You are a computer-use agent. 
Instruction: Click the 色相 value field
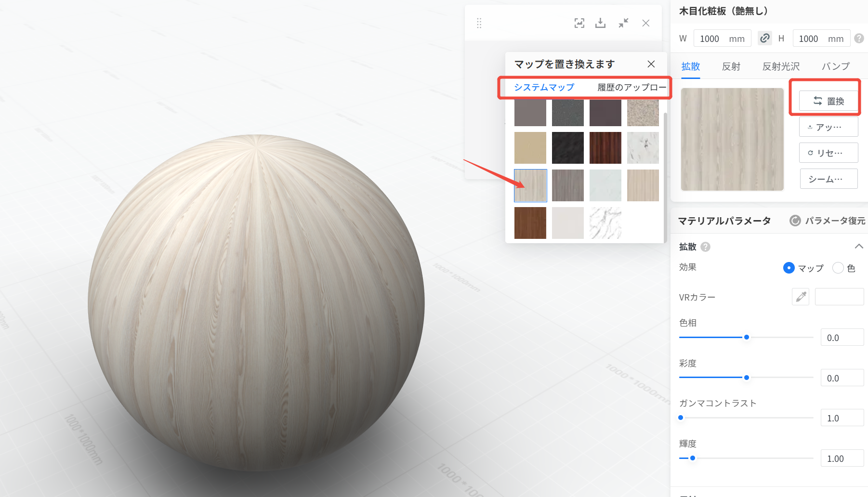tap(842, 338)
